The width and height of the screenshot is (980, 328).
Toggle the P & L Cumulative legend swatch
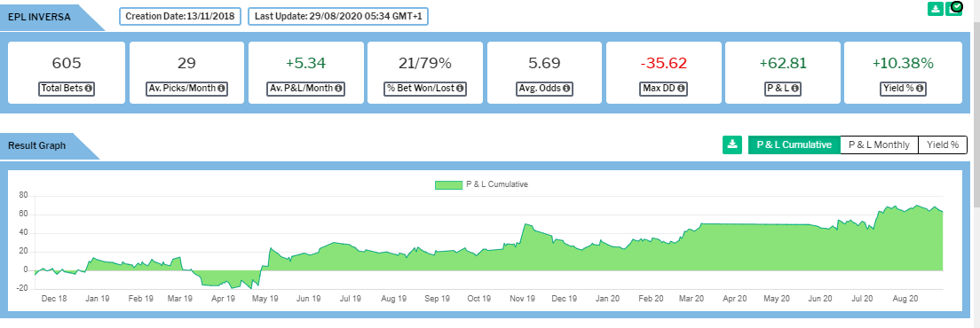(x=449, y=184)
